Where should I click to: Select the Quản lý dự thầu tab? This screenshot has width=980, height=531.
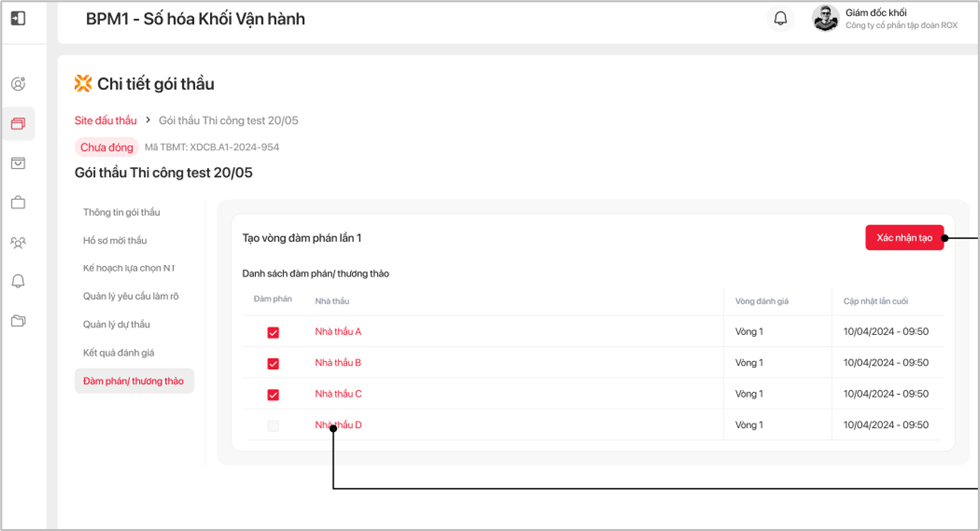(116, 324)
